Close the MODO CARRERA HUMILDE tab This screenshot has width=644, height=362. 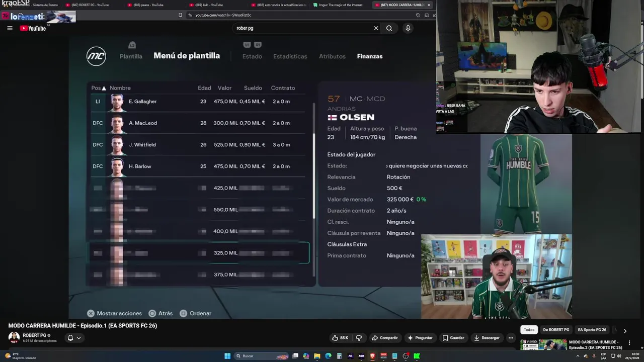point(429,5)
